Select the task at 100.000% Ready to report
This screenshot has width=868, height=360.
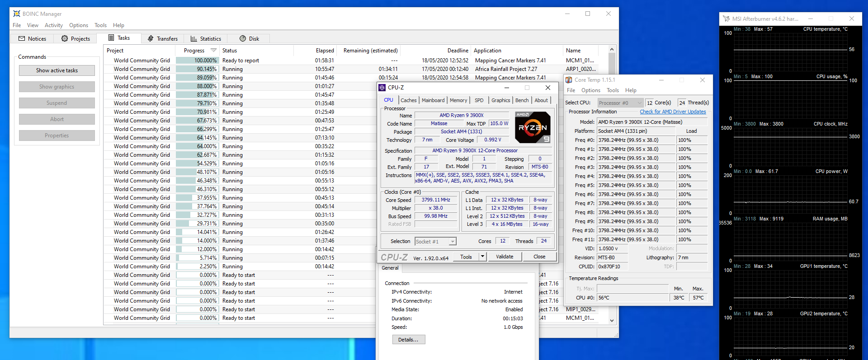[x=356, y=61]
